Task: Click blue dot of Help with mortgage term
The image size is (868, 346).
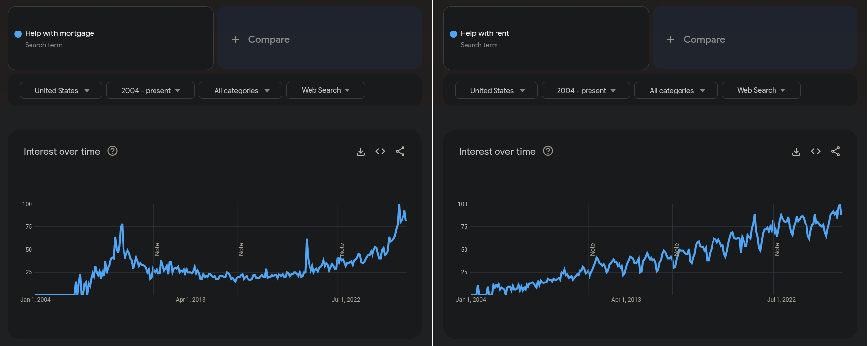Action: pos(18,34)
